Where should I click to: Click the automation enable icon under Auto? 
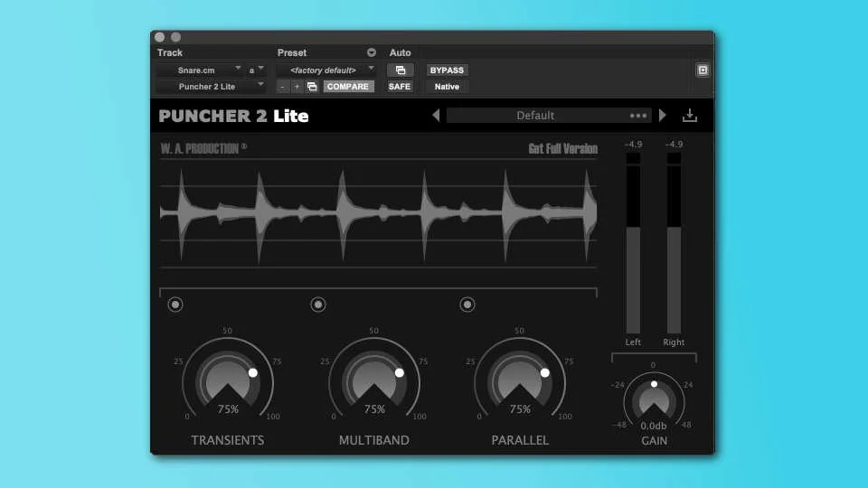[401, 70]
